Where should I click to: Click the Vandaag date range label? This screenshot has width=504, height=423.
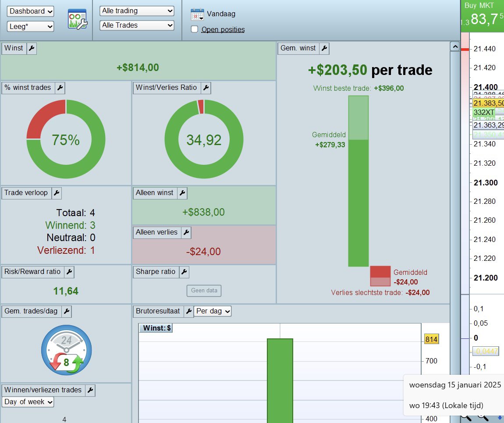click(221, 14)
